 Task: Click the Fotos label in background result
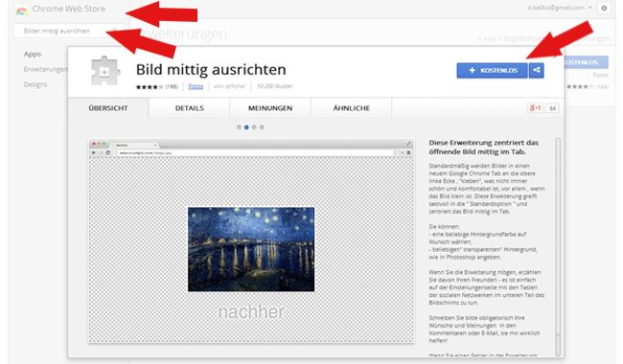[600, 75]
